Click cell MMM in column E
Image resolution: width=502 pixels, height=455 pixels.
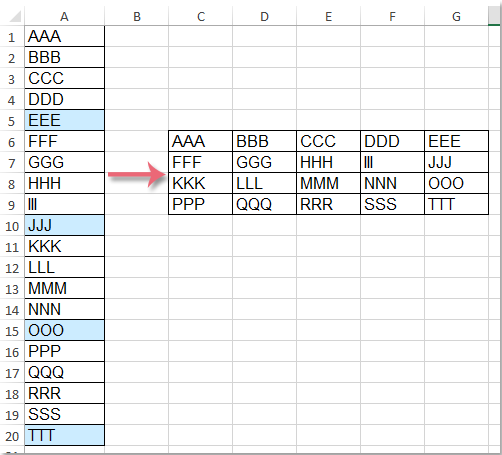328,183
